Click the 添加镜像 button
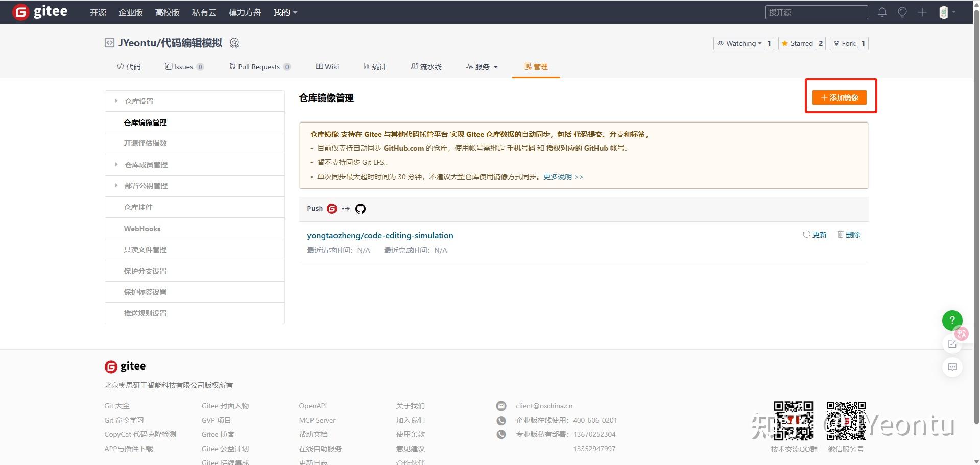The height and width of the screenshot is (465, 980). point(839,97)
